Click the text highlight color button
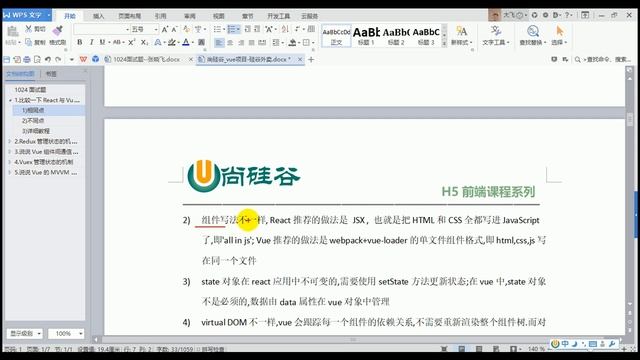Image resolution: width=640 pixels, height=360 pixels. pos(172,42)
